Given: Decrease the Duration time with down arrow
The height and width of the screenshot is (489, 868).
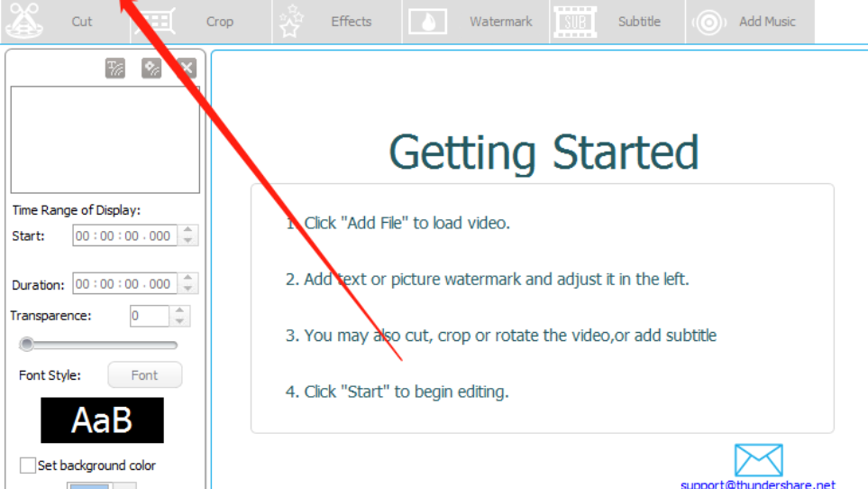Looking at the screenshot, I should (187, 289).
